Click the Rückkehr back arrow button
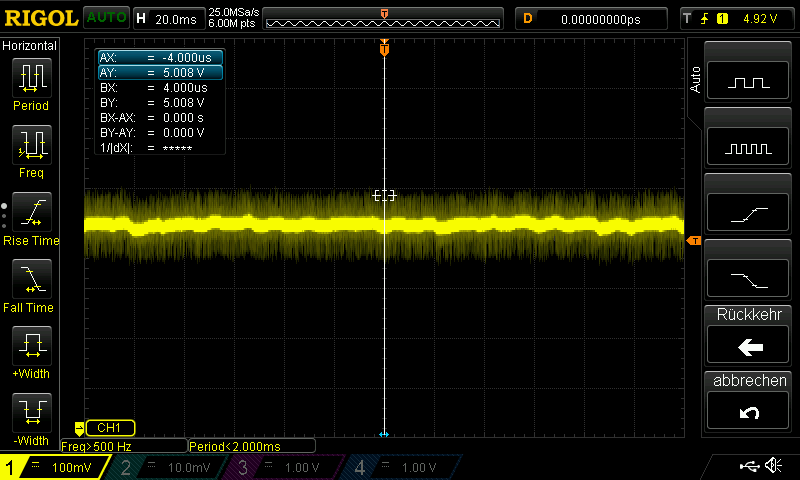The width and height of the screenshot is (800, 480). (748, 346)
